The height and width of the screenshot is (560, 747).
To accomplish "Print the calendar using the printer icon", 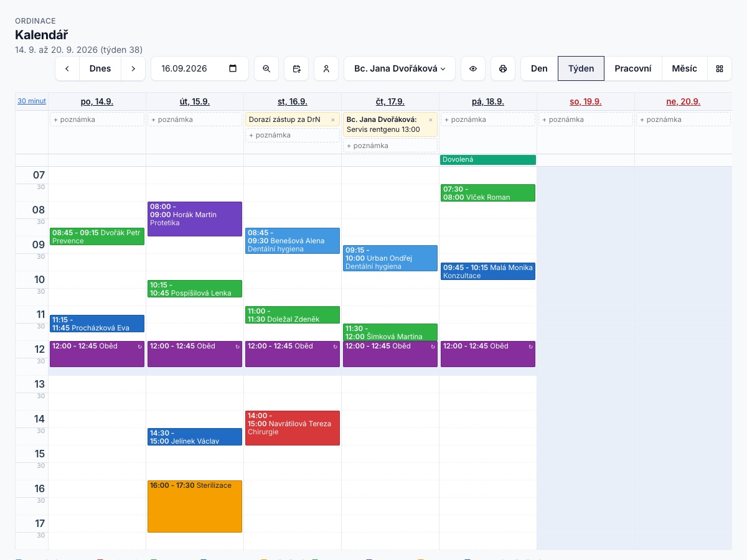I will pos(503,68).
